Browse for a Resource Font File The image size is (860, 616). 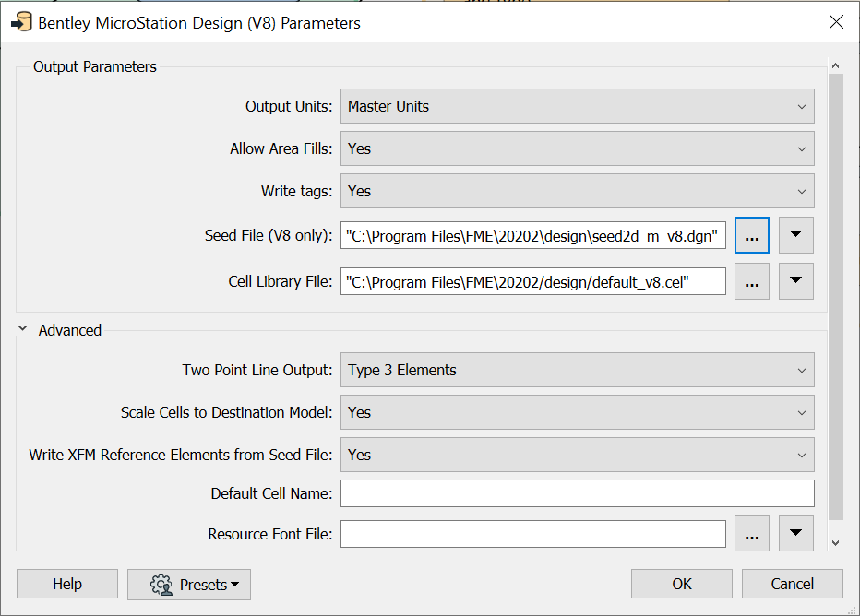pyautogui.click(x=751, y=533)
